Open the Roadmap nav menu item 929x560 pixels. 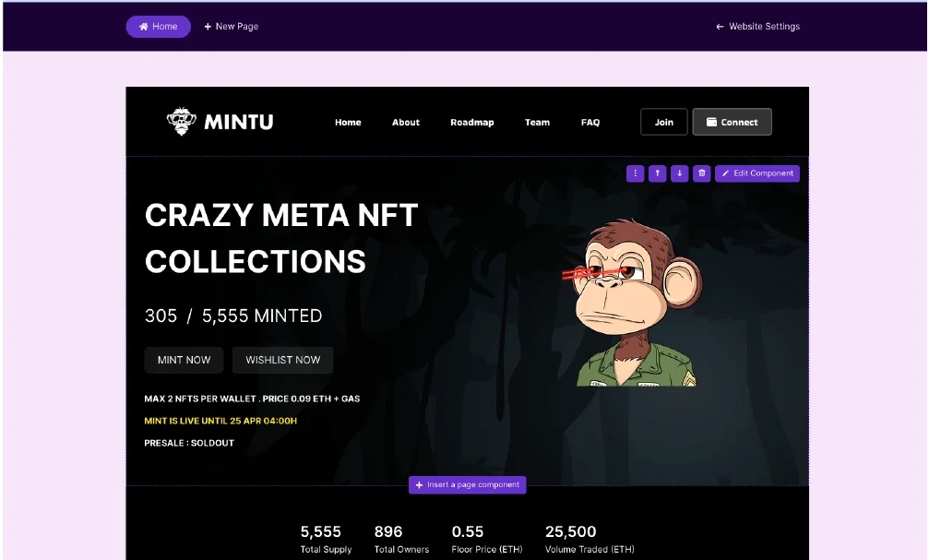[472, 122]
